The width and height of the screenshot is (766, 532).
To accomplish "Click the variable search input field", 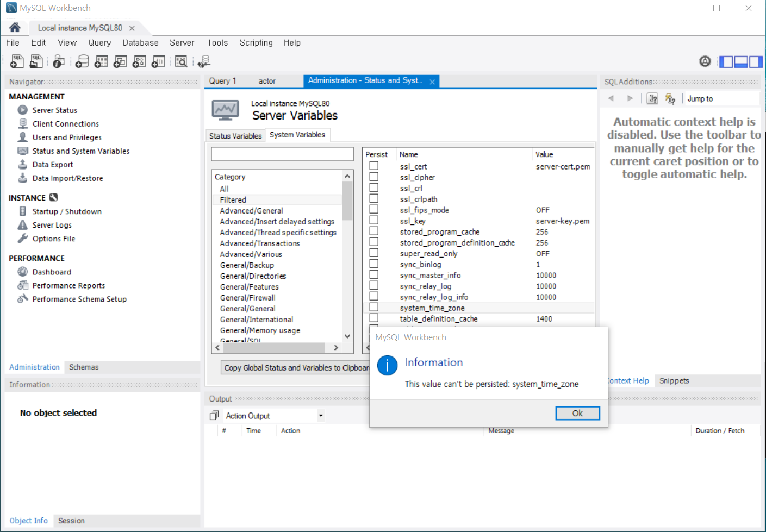I will pos(282,154).
